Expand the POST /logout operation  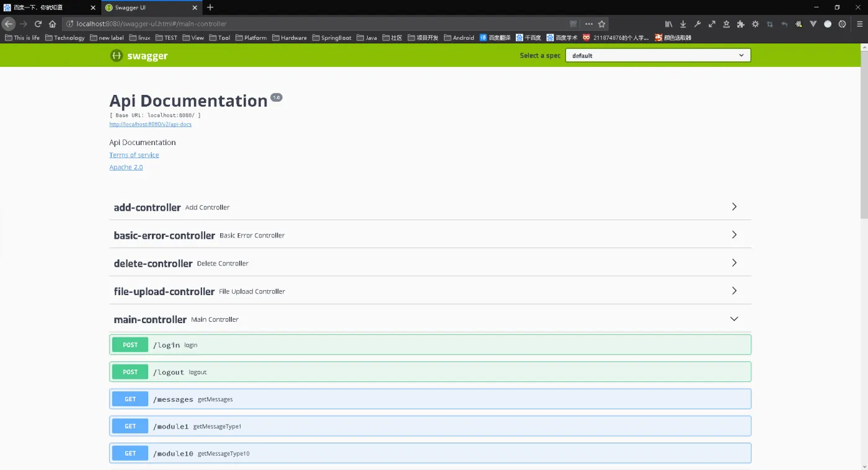430,372
